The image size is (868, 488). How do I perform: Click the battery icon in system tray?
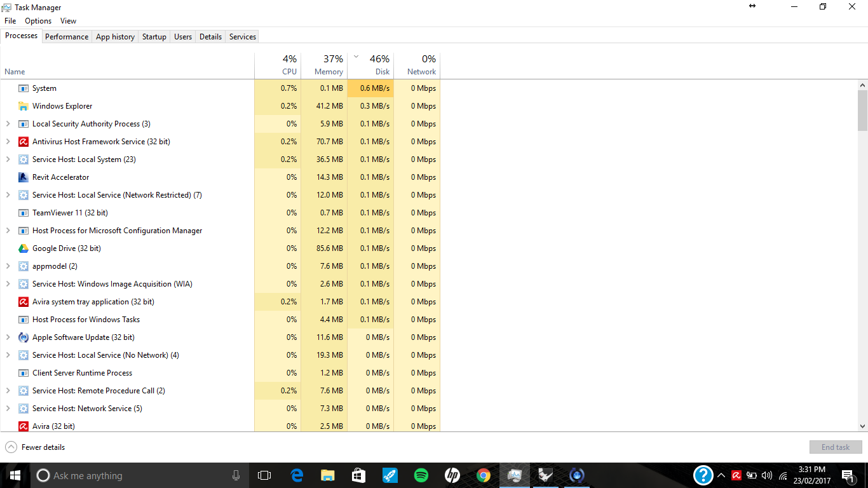(752, 475)
